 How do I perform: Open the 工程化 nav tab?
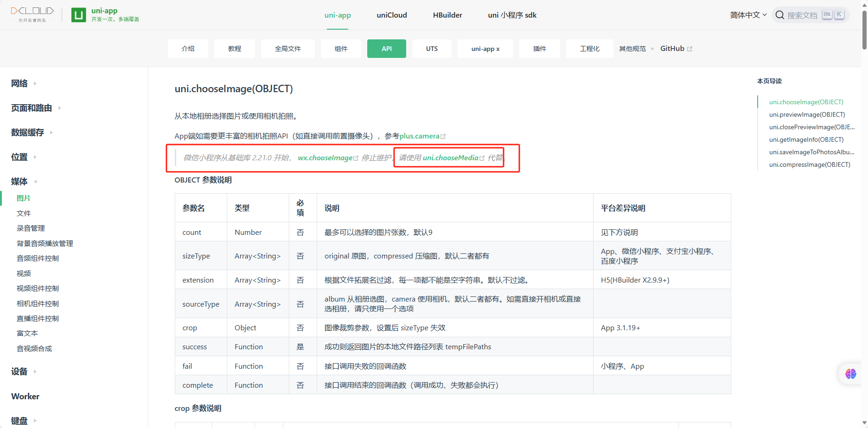(x=590, y=49)
